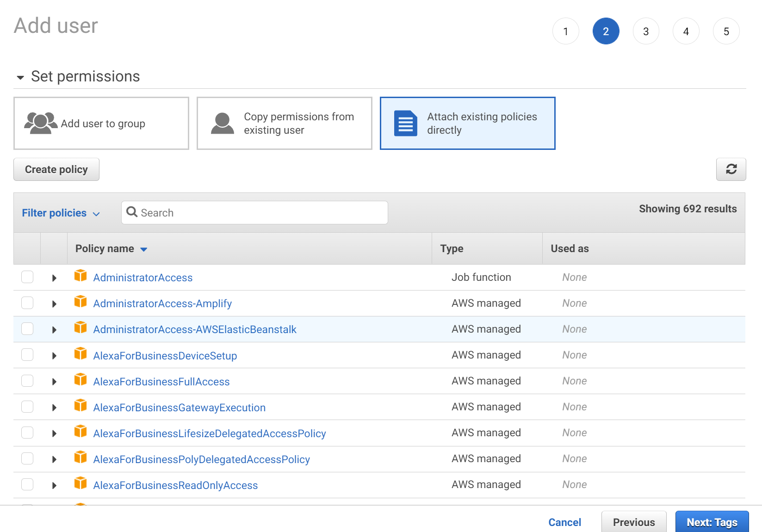The image size is (762, 532).
Task: Jump to wizard step 4
Action: (686, 31)
